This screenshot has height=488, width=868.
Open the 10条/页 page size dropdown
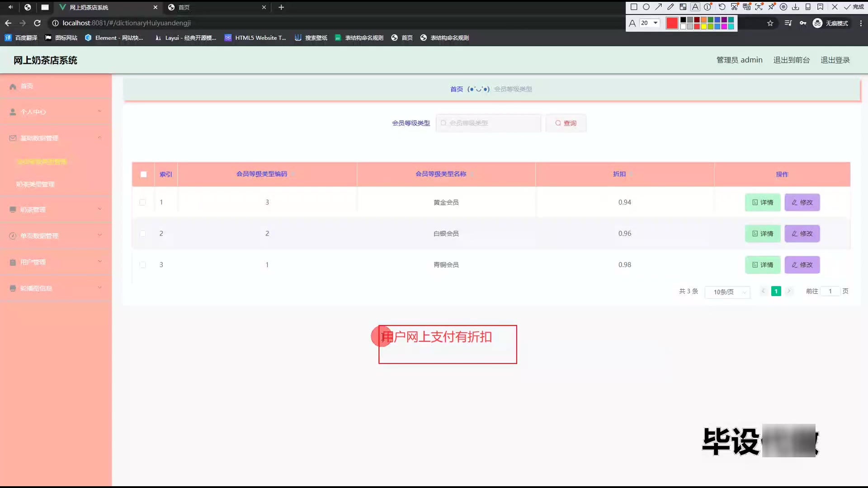point(727,292)
